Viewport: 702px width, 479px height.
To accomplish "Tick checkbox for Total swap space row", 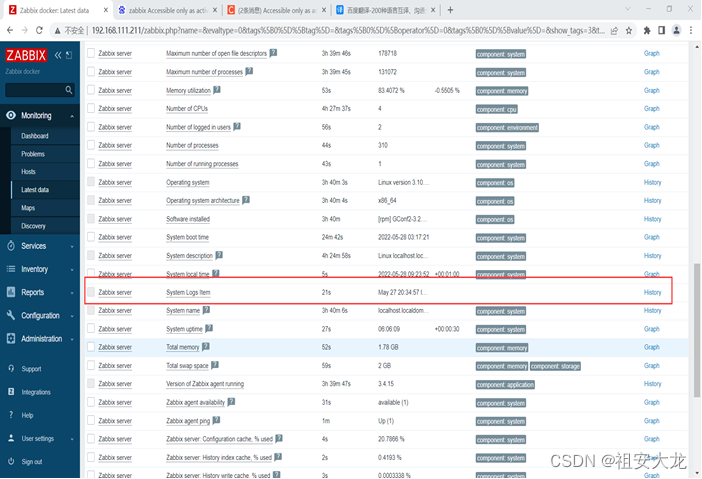I will [x=91, y=365].
